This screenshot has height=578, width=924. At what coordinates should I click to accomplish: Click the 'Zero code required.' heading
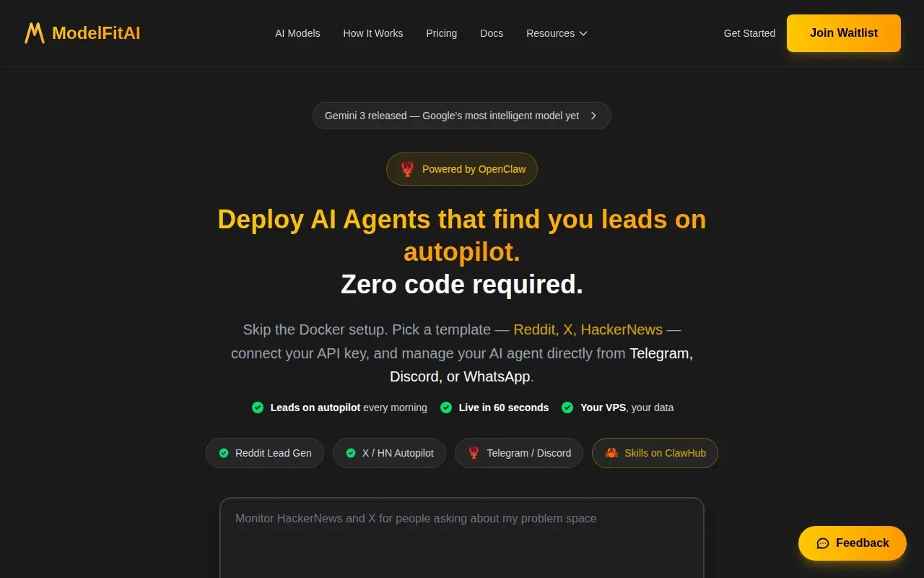[462, 284]
